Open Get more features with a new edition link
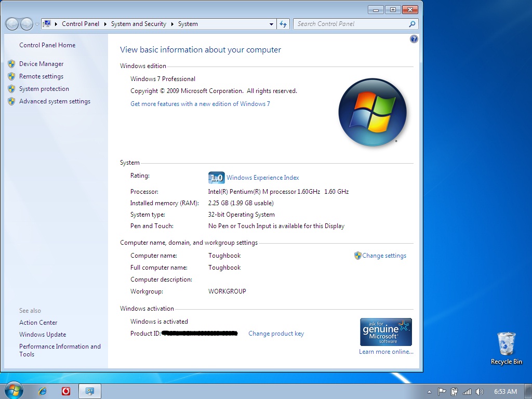The width and height of the screenshot is (532, 399). coord(200,104)
